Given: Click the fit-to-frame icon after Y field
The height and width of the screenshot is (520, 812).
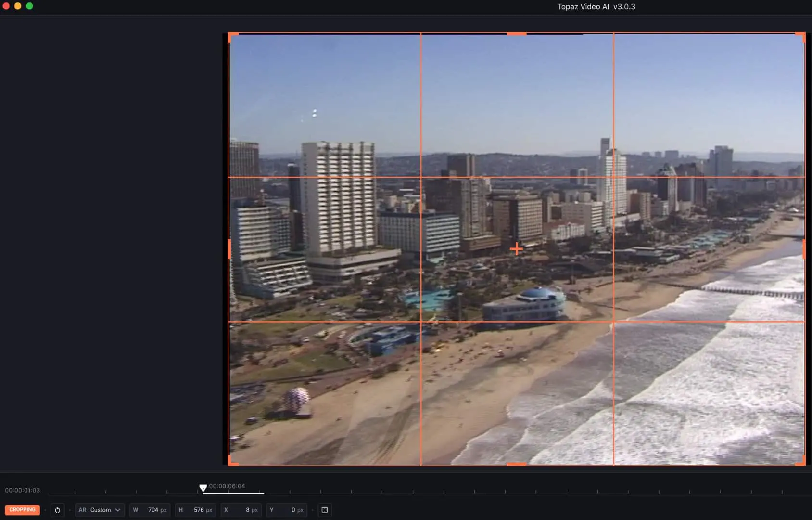Looking at the screenshot, I should pos(325,510).
